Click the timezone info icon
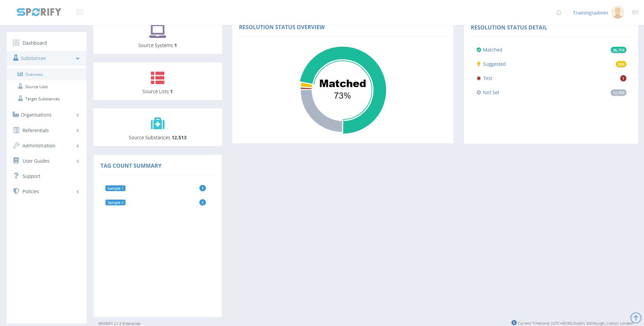 tap(514, 323)
